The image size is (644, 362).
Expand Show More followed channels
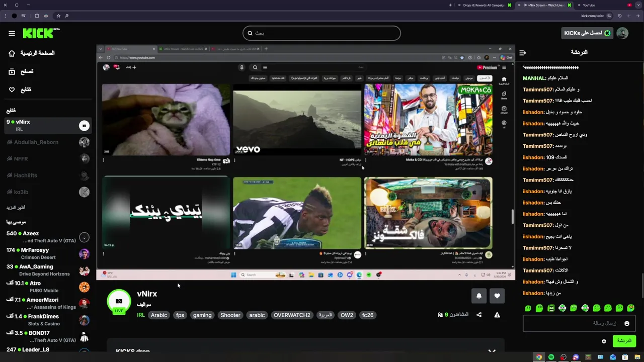click(x=16, y=207)
